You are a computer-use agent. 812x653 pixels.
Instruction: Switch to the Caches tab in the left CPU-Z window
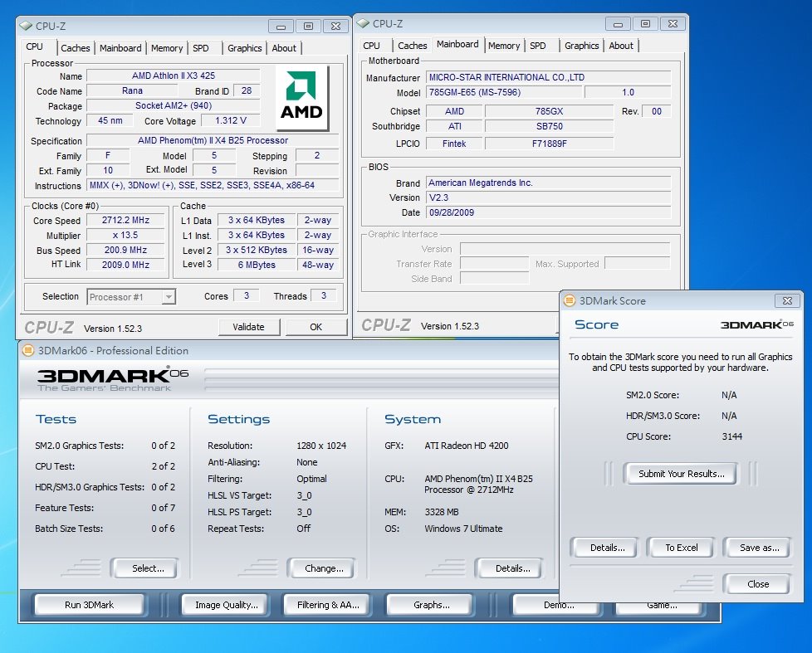(x=75, y=48)
